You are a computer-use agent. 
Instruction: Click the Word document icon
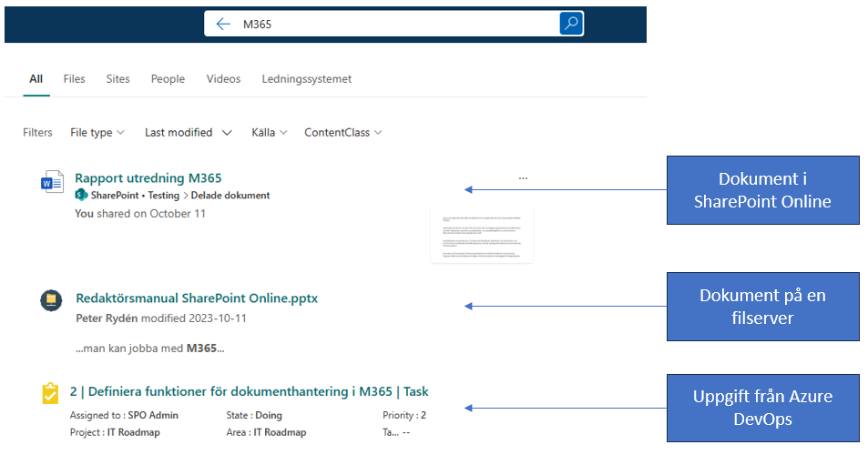(52, 181)
